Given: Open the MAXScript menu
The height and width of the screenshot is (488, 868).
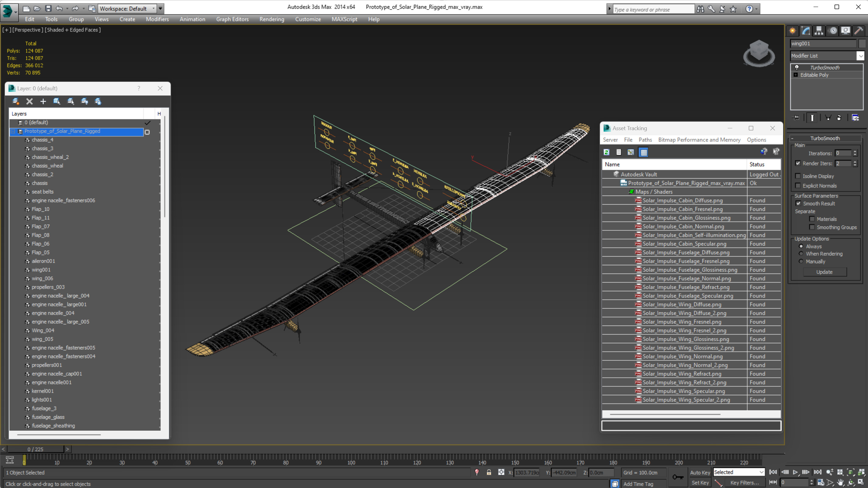Looking at the screenshot, I should tap(344, 19).
